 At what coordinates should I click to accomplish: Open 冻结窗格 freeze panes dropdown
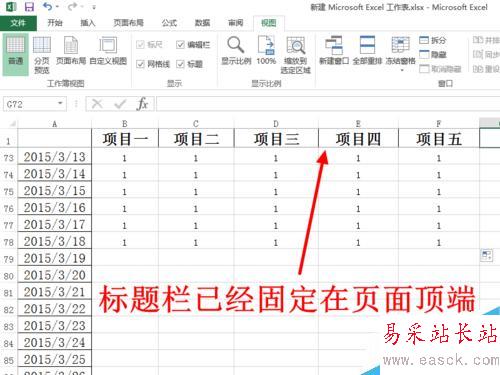[401, 53]
